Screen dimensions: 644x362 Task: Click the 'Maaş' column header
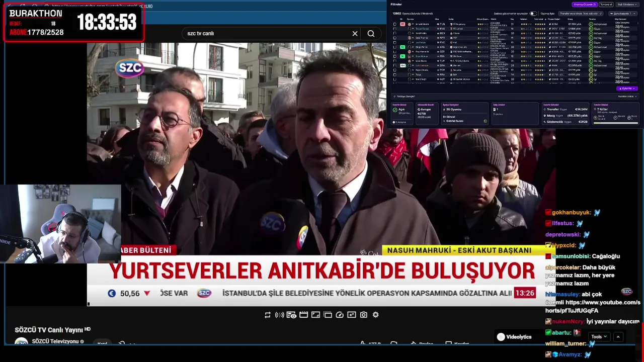pos(570,19)
